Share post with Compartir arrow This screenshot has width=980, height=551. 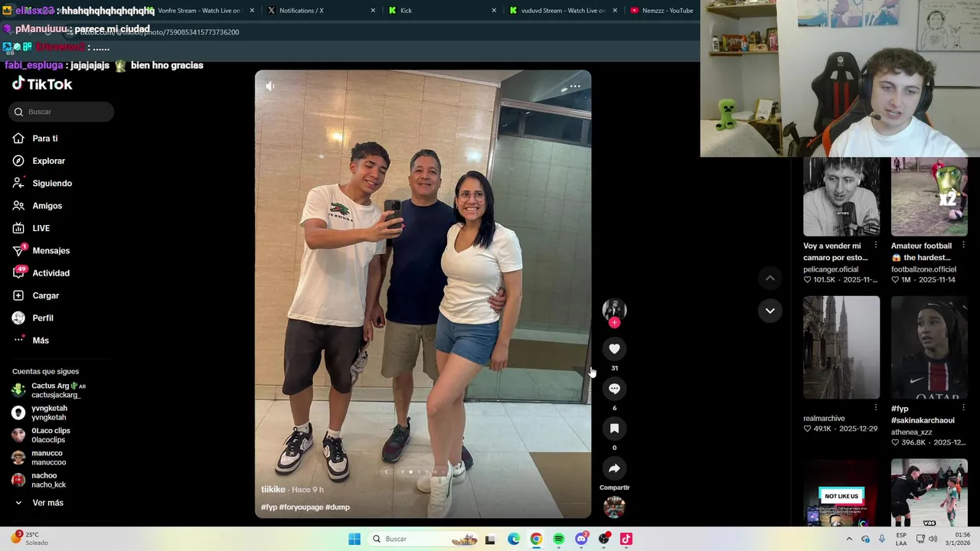point(614,468)
